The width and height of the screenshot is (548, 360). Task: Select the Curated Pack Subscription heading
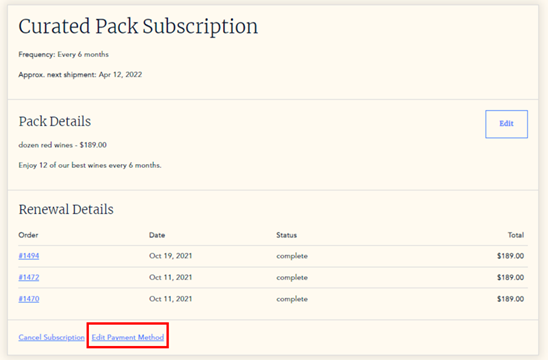tap(138, 27)
